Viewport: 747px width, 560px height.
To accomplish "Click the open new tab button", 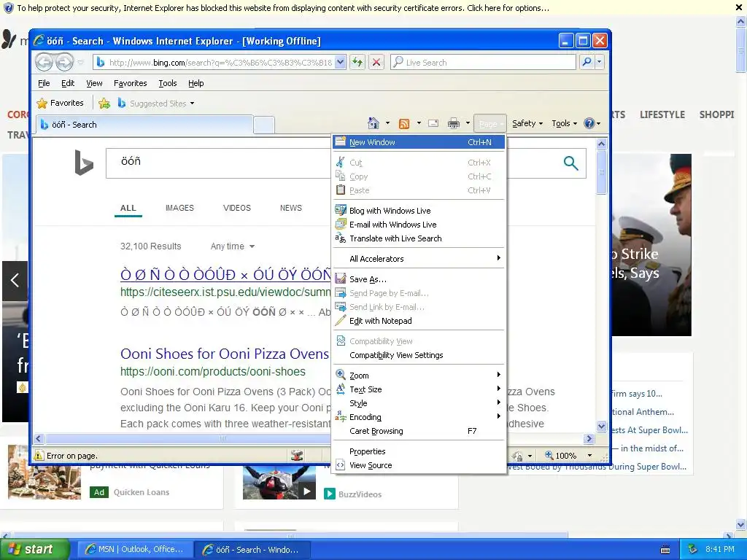I will click(x=264, y=125).
